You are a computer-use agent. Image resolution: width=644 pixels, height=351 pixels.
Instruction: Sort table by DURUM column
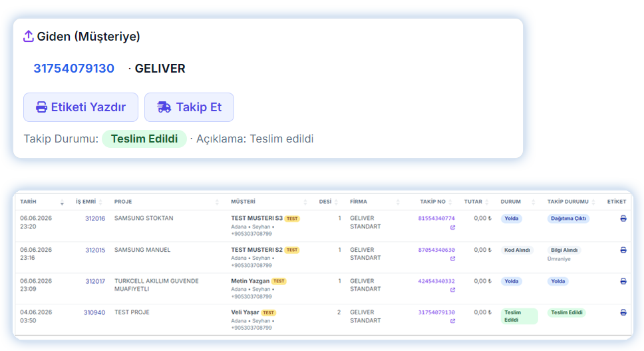(534, 202)
